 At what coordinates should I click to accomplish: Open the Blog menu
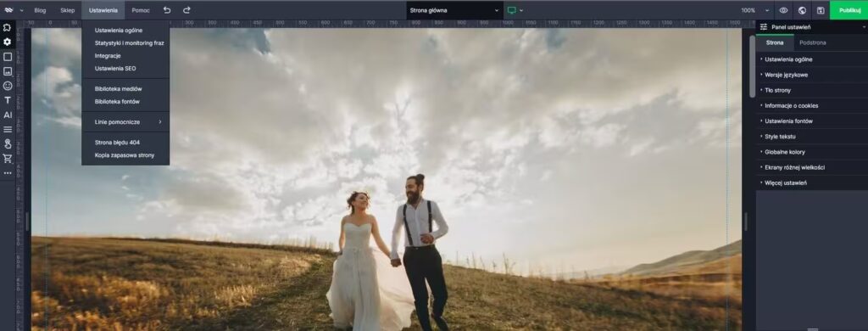coord(40,10)
